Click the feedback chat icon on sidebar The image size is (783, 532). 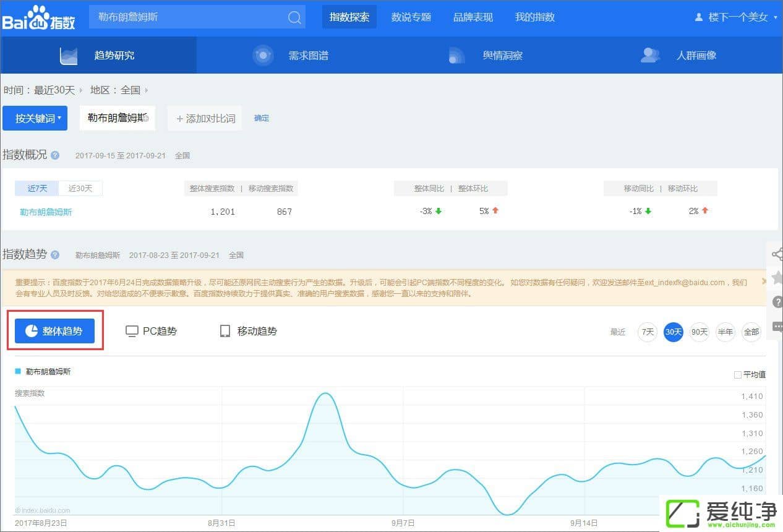(x=777, y=327)
